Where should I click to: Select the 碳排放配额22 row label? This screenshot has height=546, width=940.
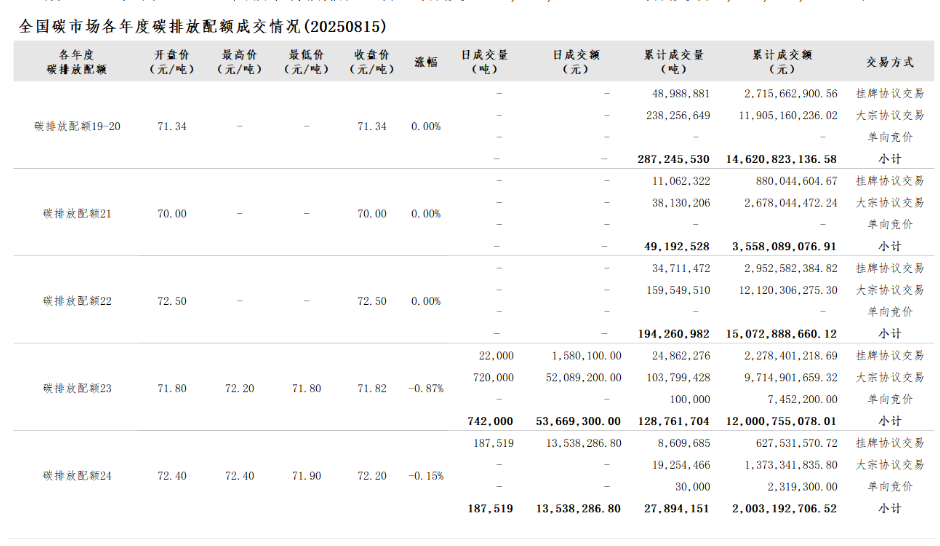pos(77,301)
